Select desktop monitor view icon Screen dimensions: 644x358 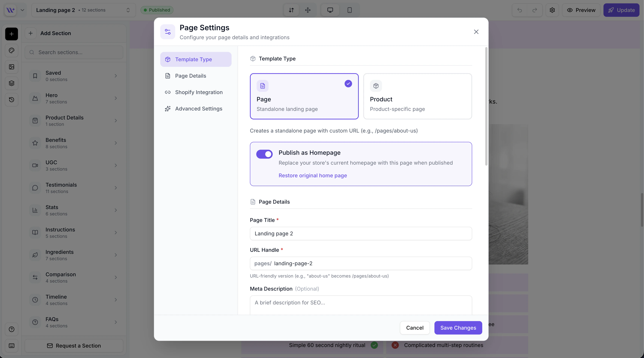[x=330, y=10]
